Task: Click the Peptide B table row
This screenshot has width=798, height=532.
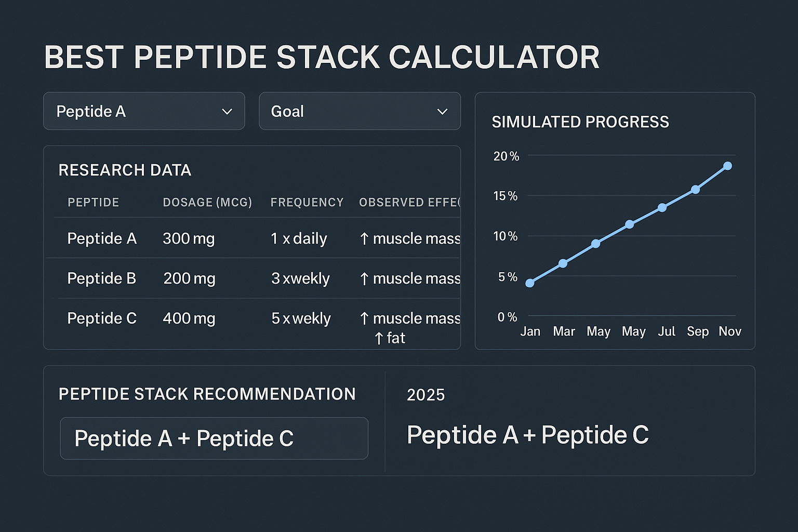Action: (x=208, y=278)
